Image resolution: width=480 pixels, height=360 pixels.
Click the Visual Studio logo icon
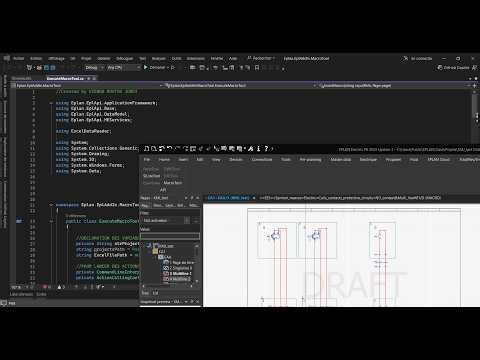pyautogui.click(x=7, y=58)
